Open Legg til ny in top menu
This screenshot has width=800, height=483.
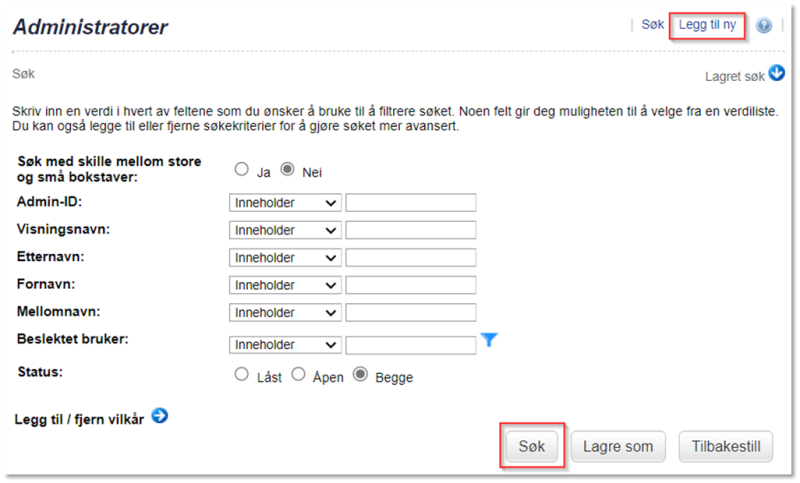(707, 24)
